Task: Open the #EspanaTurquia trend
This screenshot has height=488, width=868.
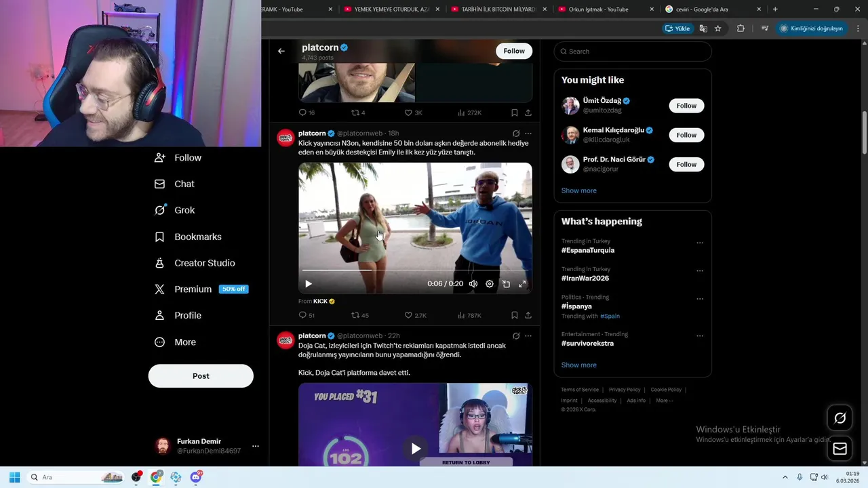Action: pyautogui.click(x=588, y=250)
